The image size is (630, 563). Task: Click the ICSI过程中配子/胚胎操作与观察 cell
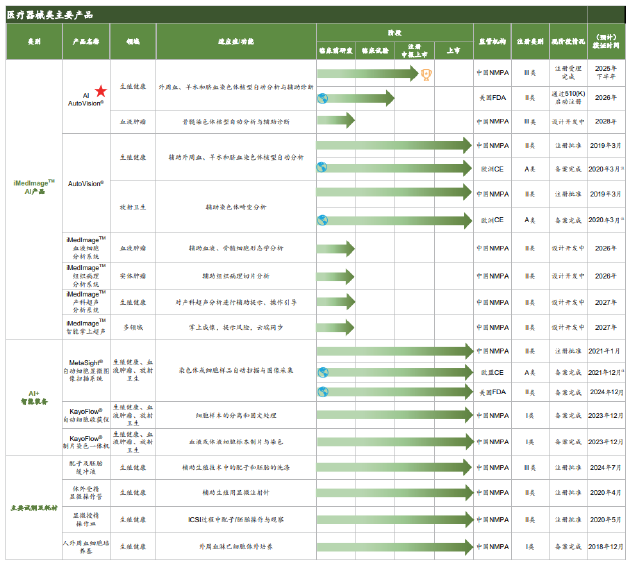tap(236, 520)
